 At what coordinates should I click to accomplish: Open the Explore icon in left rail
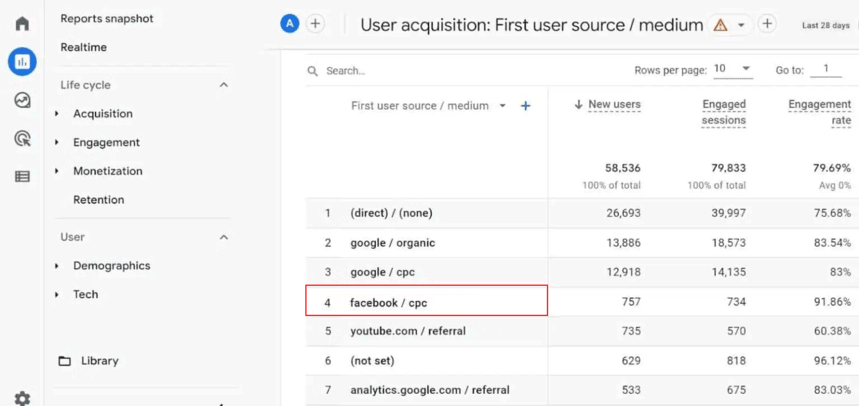tap(22, 100)
